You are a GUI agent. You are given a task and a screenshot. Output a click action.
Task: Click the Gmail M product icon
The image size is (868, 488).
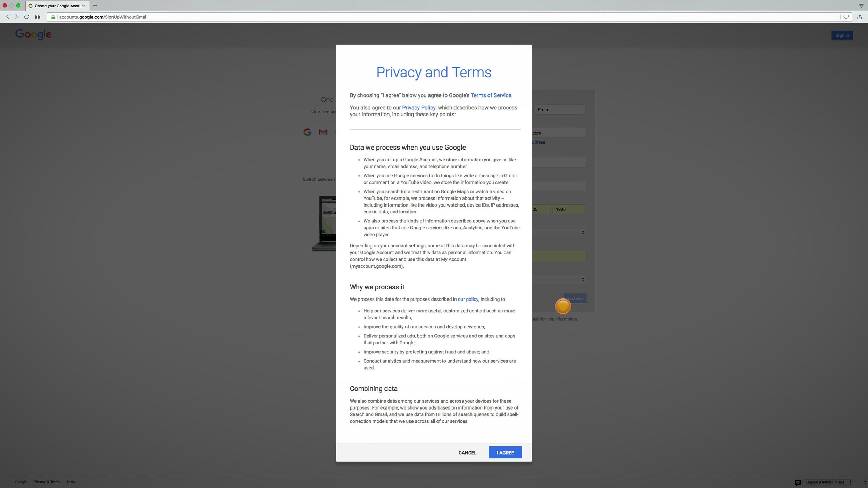[x=323, y=132]
